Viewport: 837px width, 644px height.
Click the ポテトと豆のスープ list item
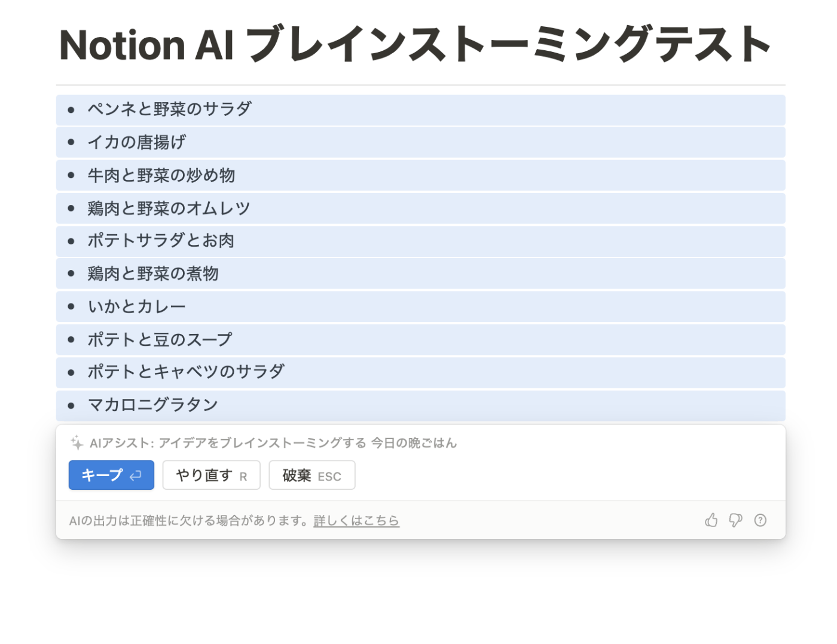[421, 340]
